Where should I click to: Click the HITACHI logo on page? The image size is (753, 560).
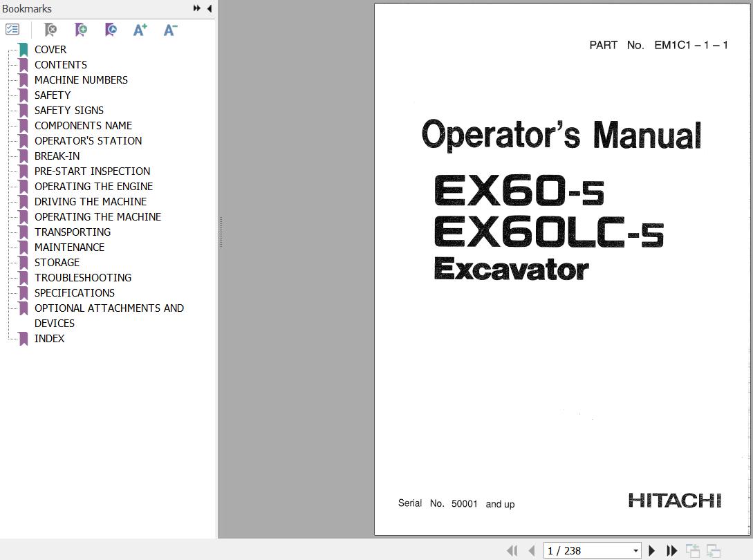675,501
